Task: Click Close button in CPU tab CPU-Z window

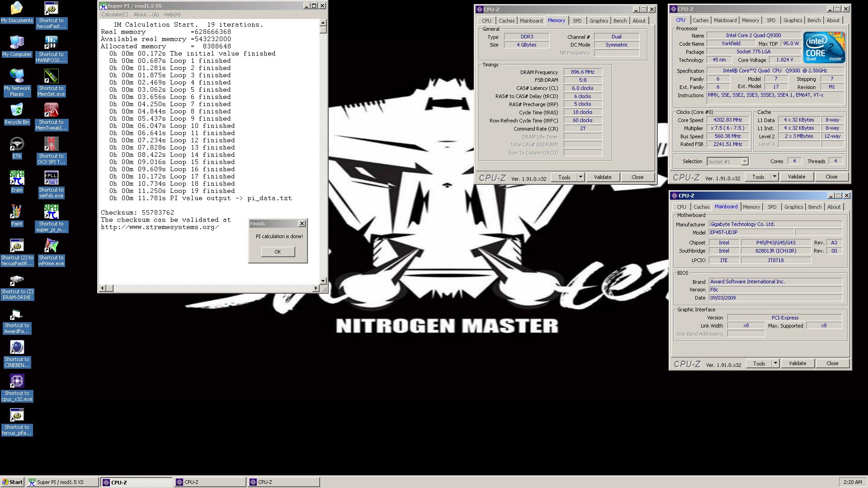Action: click(x=831, y=177)
